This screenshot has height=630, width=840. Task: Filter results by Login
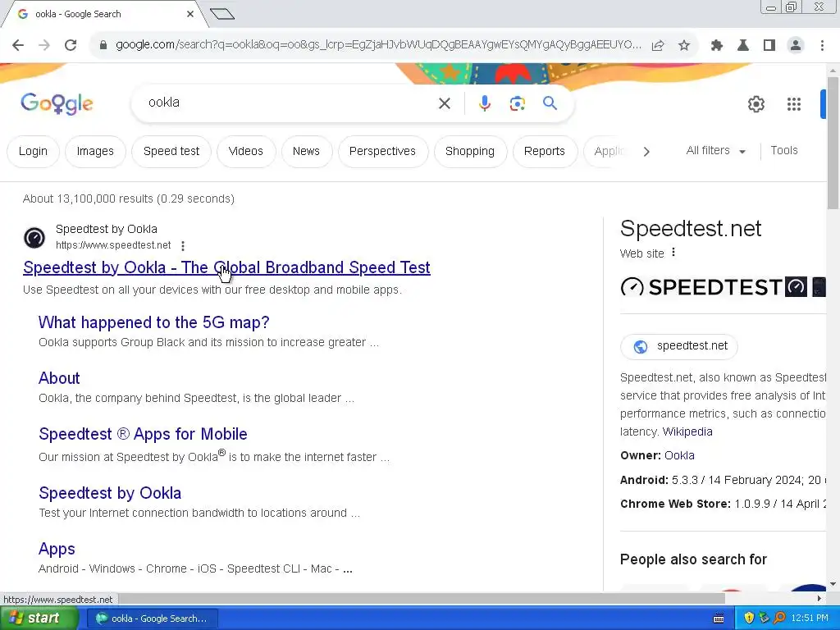click(x=33, y=152)
